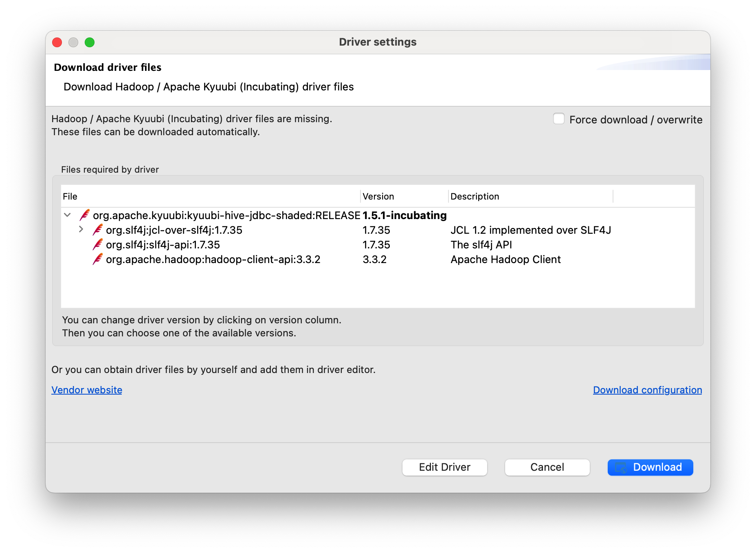Click the yellow minimize traffic light button
The image size is (756, 553).
[73, 42]
